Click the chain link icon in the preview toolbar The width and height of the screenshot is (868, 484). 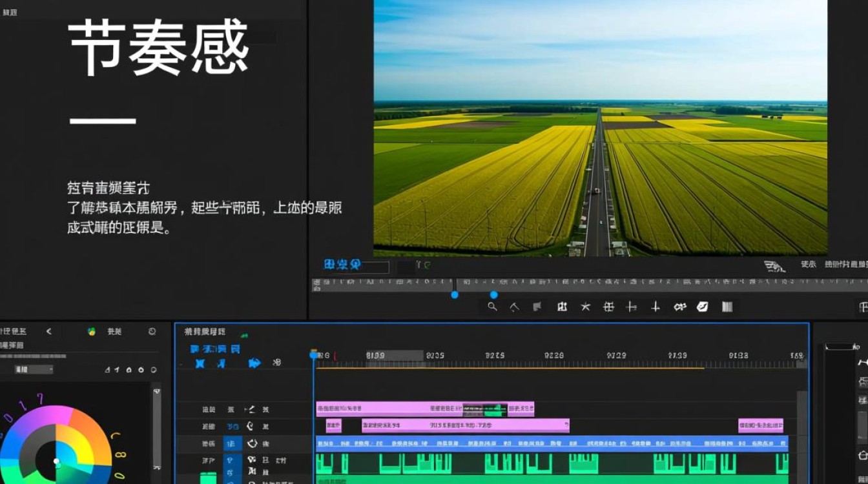(x=679, y=307)
